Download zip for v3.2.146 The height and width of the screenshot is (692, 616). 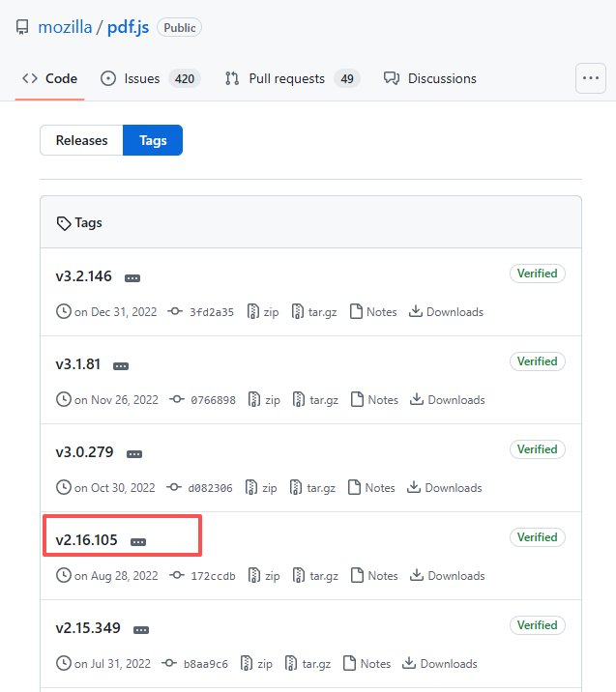[263, 312]
